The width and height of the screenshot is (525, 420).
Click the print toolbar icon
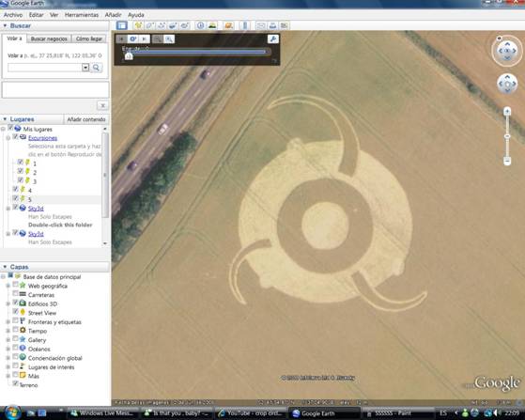(272, 25)
